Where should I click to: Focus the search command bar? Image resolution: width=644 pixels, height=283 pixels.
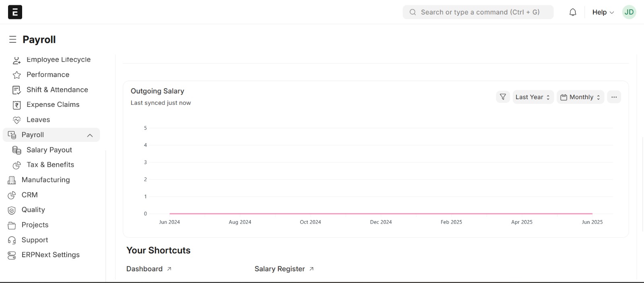point(478,12)
